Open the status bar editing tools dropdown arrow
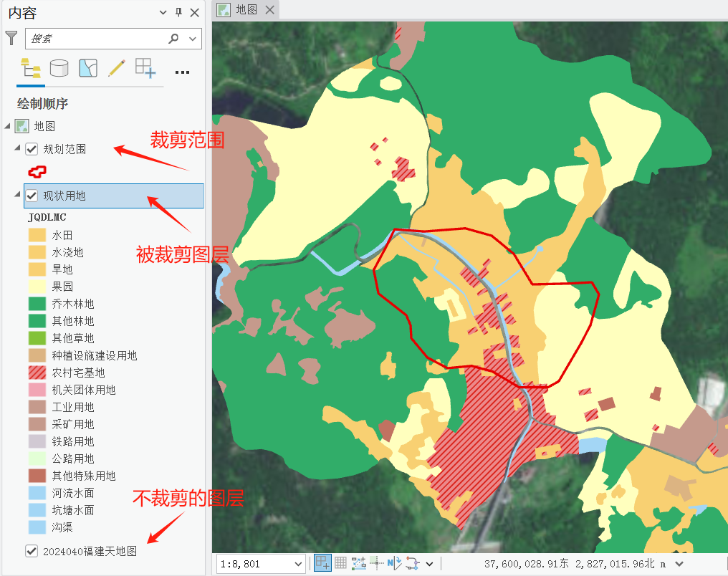 click(429, 564)
